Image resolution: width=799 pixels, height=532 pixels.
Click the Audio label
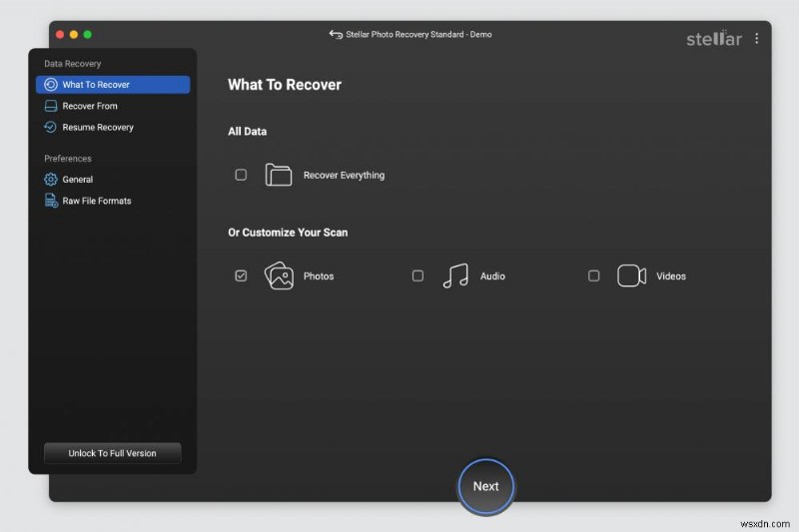point(492,275)
